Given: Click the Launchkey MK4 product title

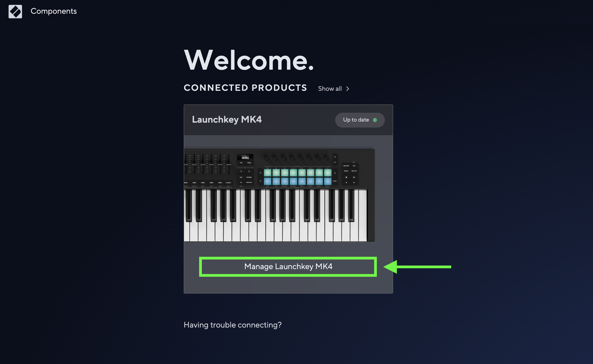Looking at the screenshot, I should click(227, 120).
